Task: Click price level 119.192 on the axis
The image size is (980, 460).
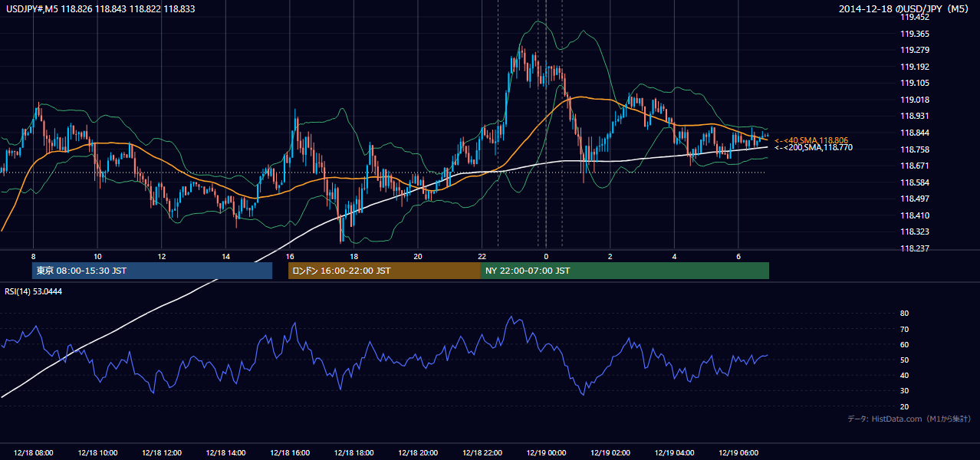Action: point(915,67)
